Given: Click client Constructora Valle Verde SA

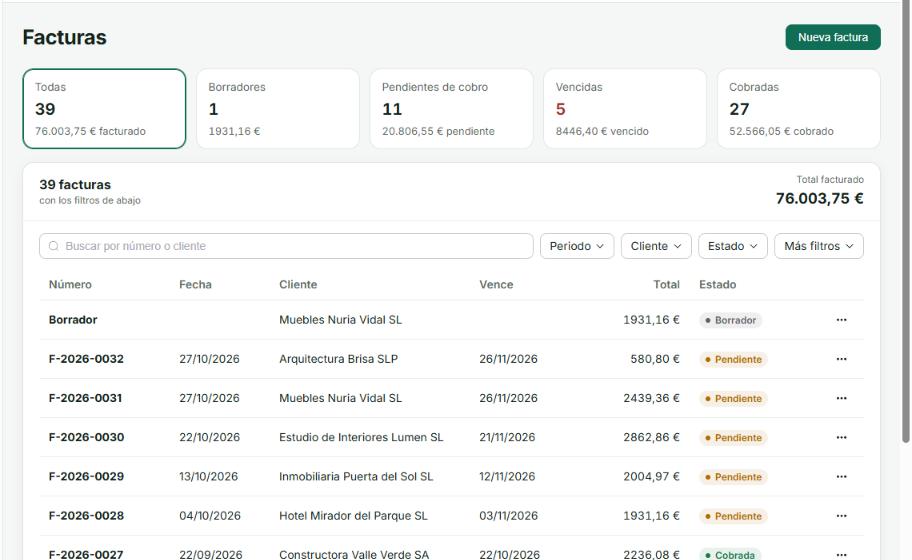Looking at the screenshot, I should click(354, 554).
